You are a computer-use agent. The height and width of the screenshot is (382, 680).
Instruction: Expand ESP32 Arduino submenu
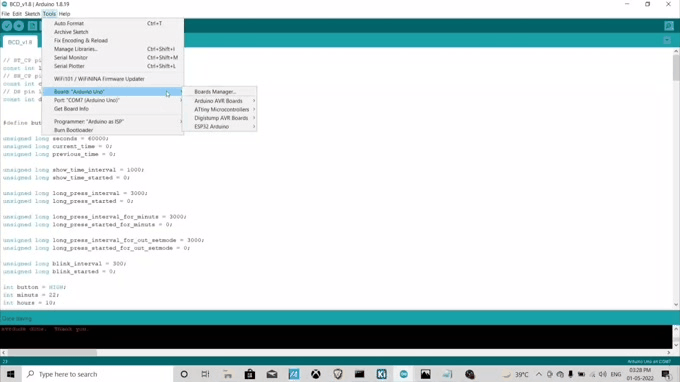click(219, 127)
